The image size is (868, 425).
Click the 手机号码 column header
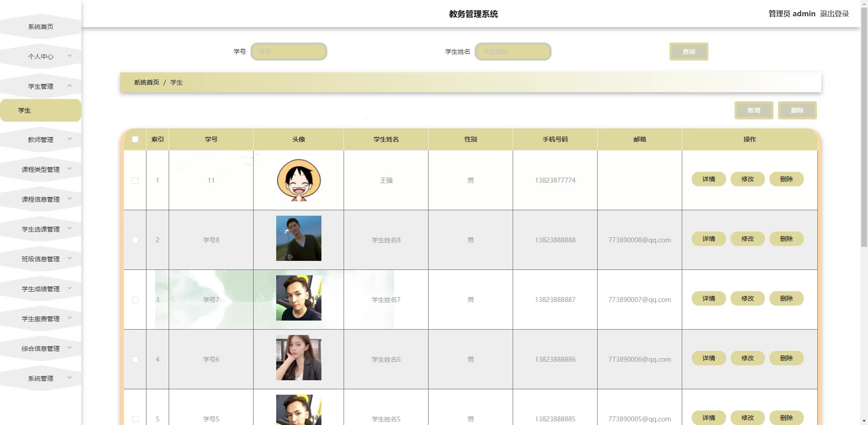coord(555,139)
